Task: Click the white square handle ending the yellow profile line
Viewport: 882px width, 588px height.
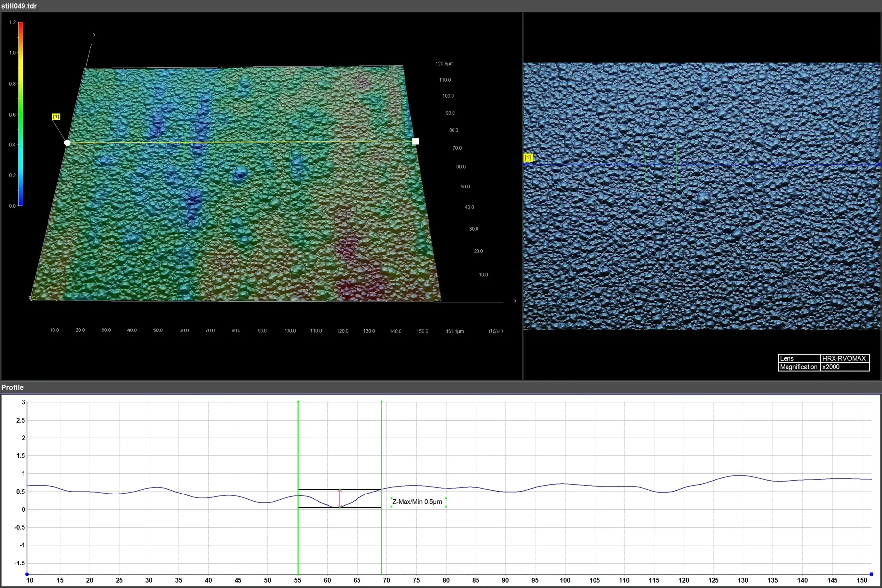Action: click(x=416, y=141)
